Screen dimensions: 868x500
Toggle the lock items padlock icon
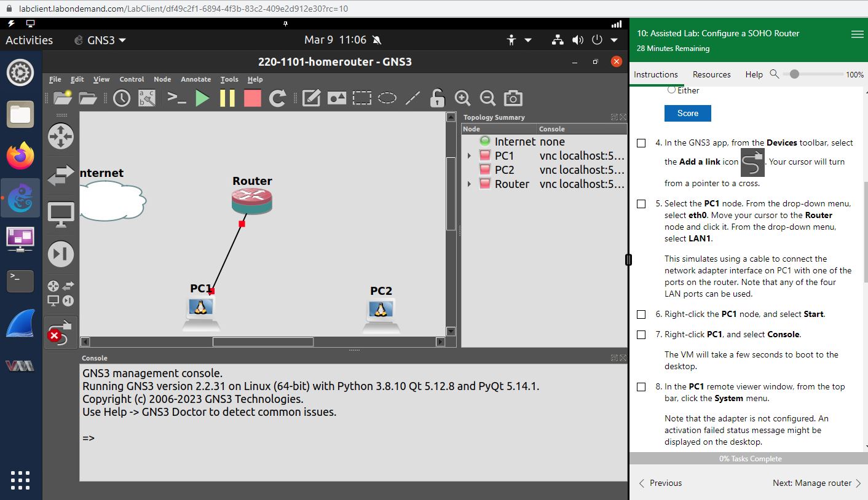pos(437,98)
